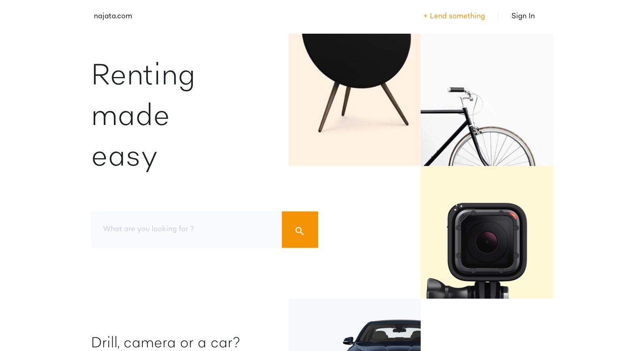Open the Lend something link
Image resolution: width=644 pixels, height=351 pixels.
[454, 16]
